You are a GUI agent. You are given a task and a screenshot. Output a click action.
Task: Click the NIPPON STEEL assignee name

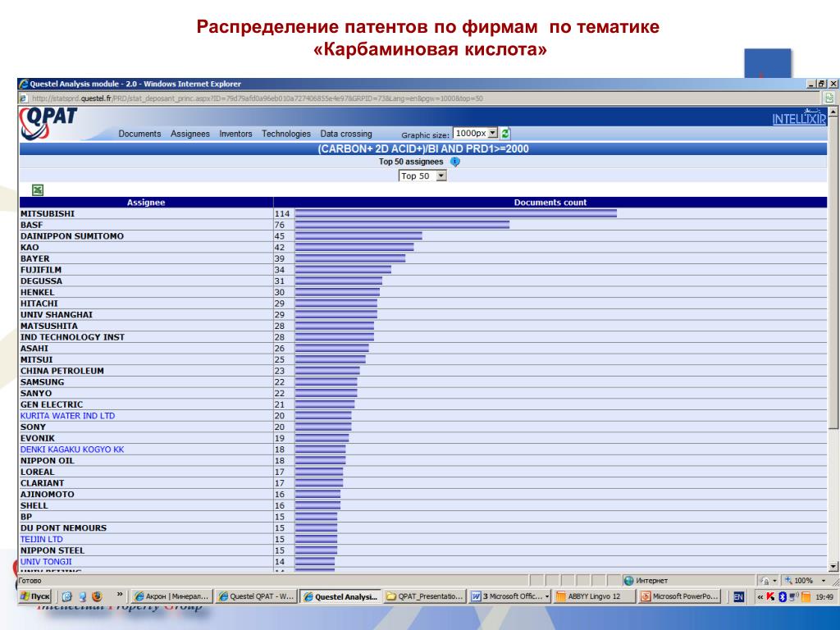(x=52, y=550)
